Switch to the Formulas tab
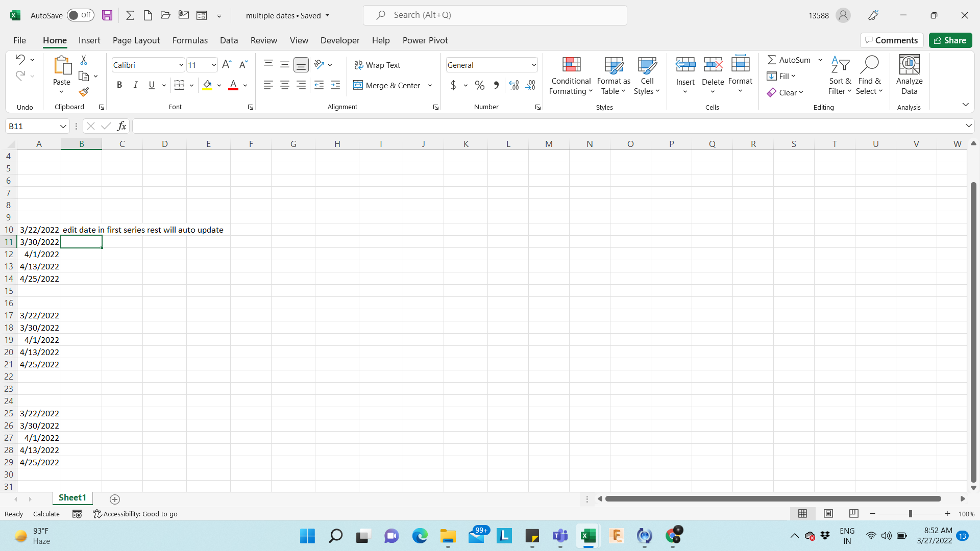This screenshot has height=551, width=980. (x=190, y=40)
